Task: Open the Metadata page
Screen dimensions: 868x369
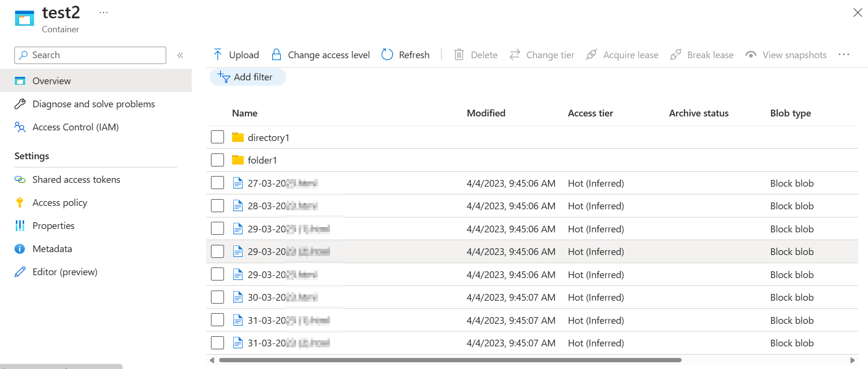Action: [x=52, y=249]
